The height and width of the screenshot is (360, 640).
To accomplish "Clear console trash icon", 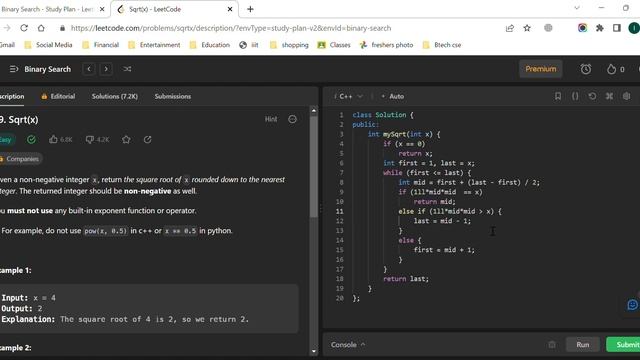I will [552, 344].
